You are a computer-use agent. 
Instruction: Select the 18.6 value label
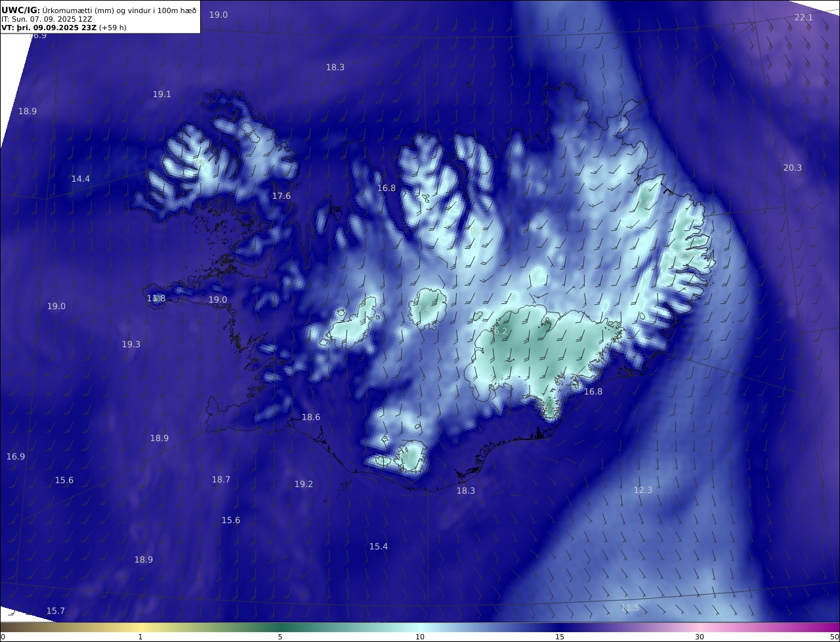click(311, 417)
